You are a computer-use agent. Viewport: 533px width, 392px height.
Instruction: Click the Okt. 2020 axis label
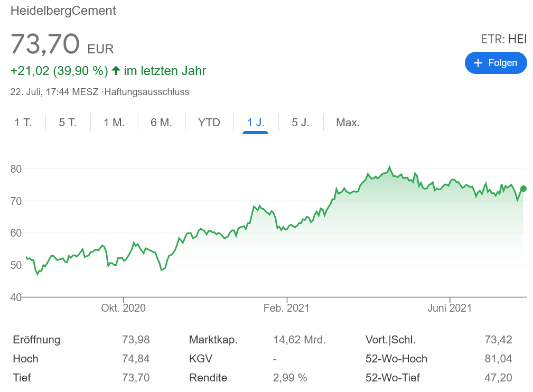(123, 308)
